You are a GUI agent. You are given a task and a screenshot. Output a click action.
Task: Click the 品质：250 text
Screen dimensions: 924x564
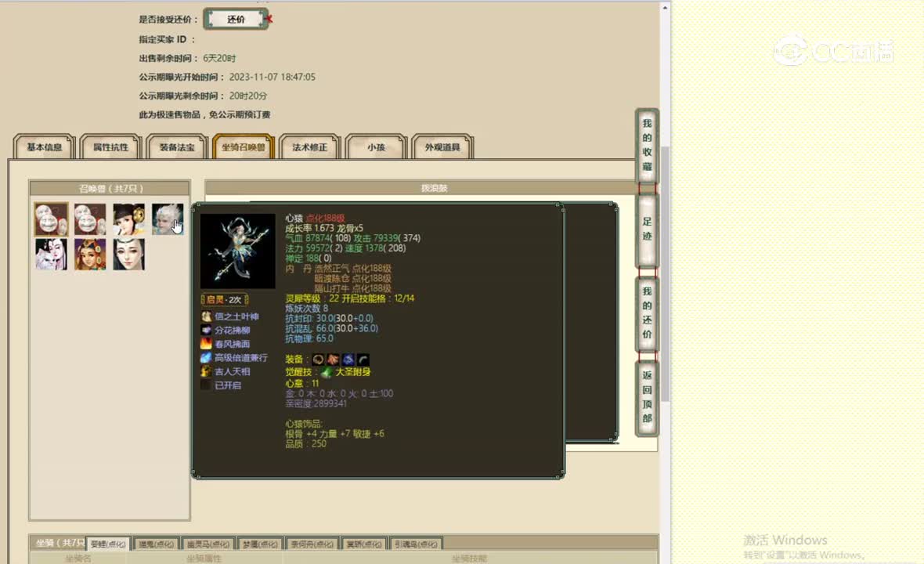[x=306, y=444]
